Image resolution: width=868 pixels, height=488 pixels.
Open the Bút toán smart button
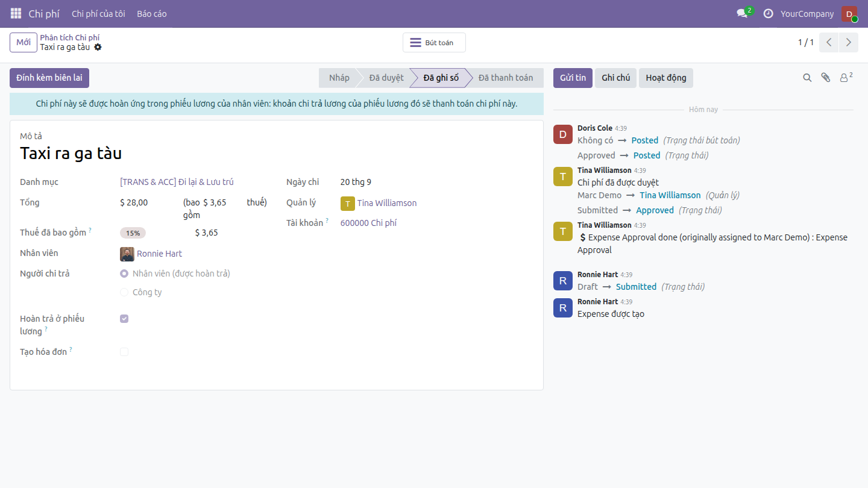(434, 43)
